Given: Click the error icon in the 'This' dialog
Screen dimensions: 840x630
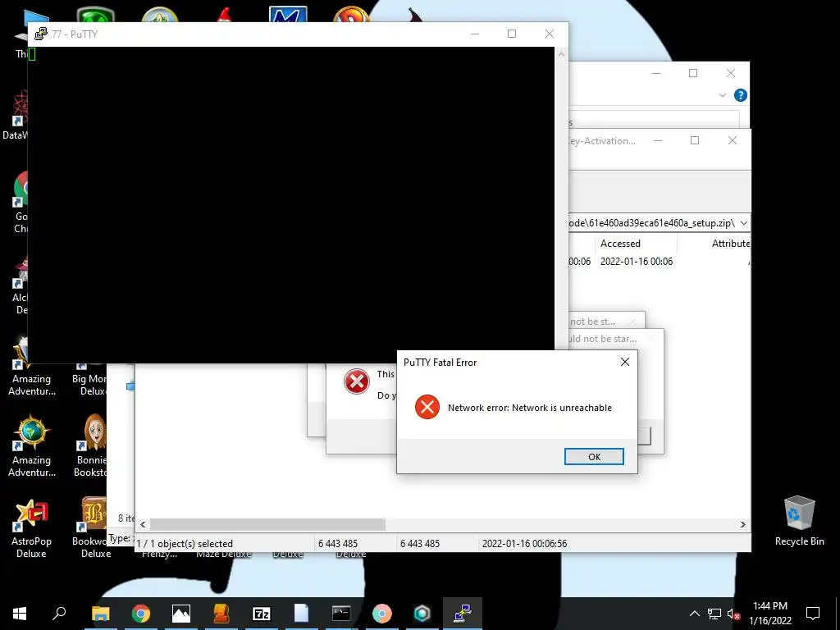Looking at the screenshot, I should tap(356, 381).
